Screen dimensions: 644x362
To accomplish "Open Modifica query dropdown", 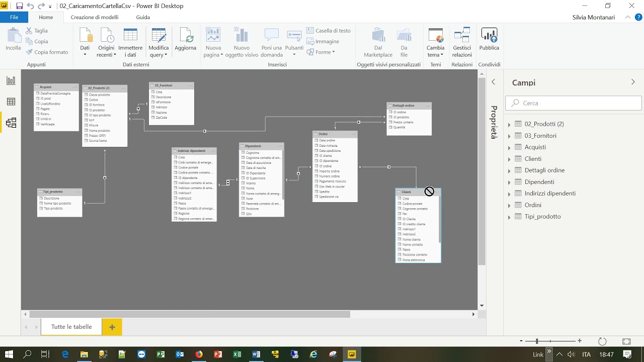I will point(158,42).
